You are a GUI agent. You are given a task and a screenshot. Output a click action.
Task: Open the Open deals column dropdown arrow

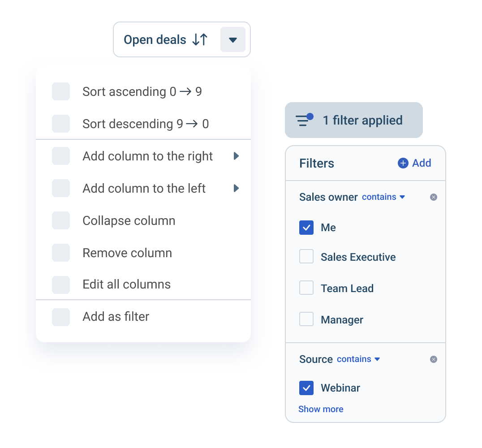click(232, 40)
